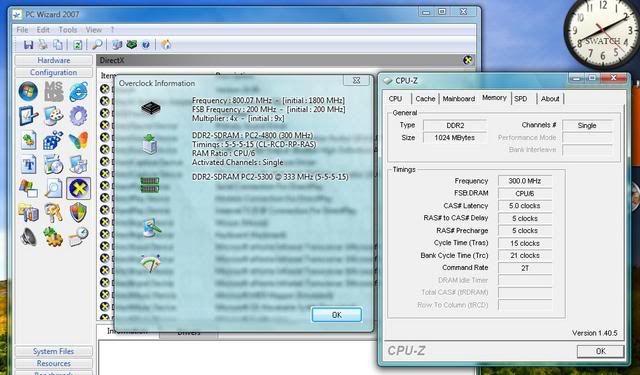The height and width of the screenshot is (375, 640).
Task: Click the magnifying glass search toolbar icon
Action: [97, 44]
